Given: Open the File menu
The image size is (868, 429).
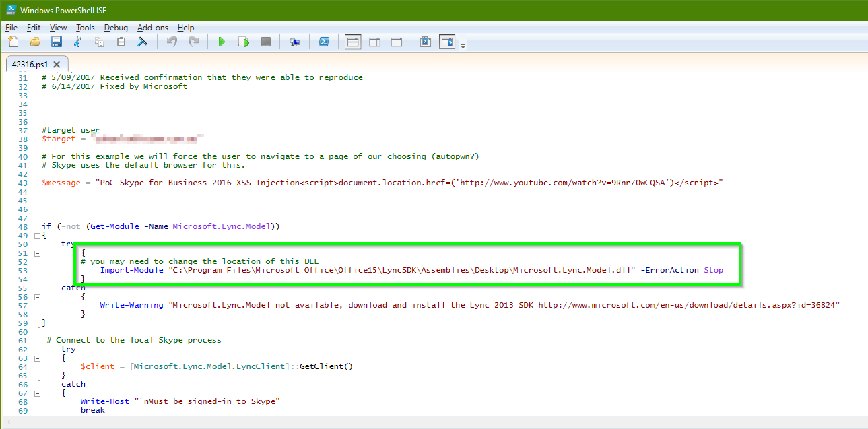Looking at the screenshot, I should (11, 28).
